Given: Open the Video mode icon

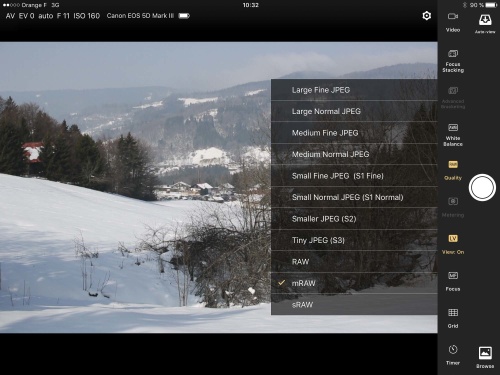Looking at the screenshot, I should pyautogui.click(x=453, y=17).
